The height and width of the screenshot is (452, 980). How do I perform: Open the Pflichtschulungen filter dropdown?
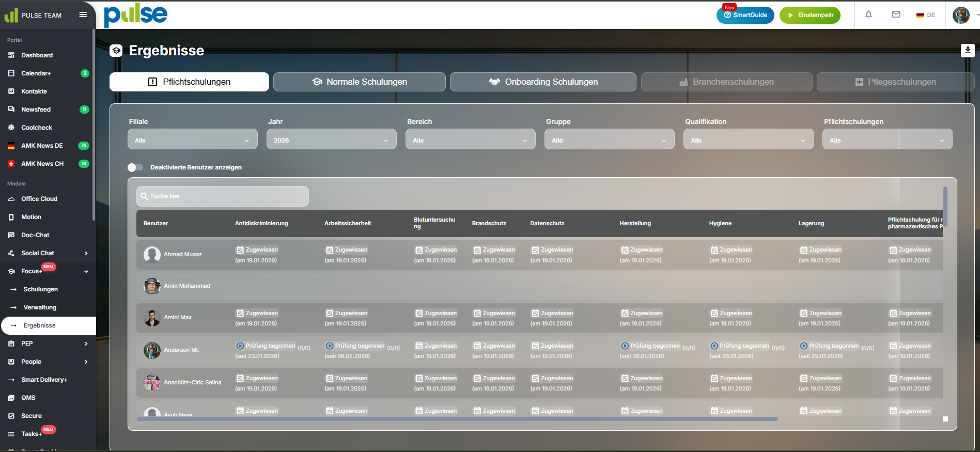tap(888, 139)
